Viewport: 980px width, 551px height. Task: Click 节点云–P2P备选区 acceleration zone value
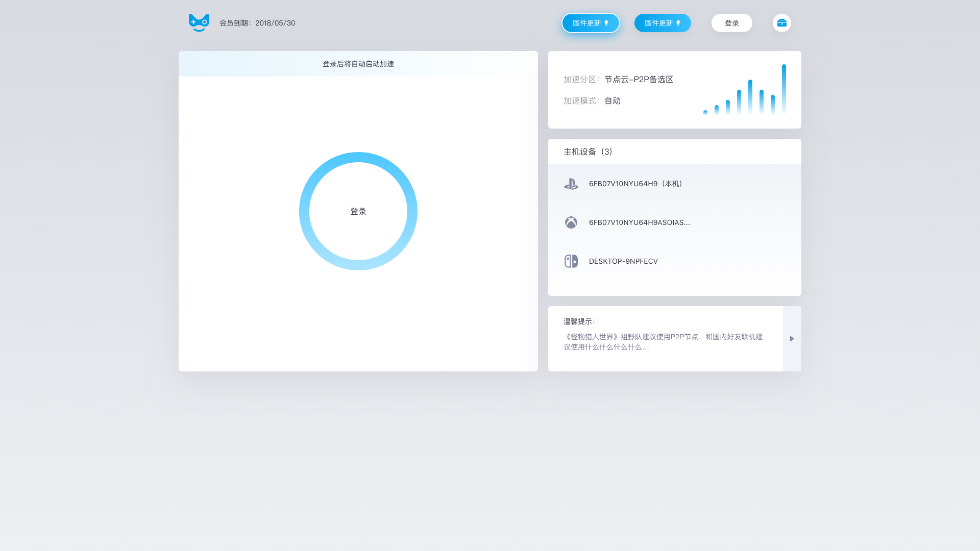pos(639,79)
